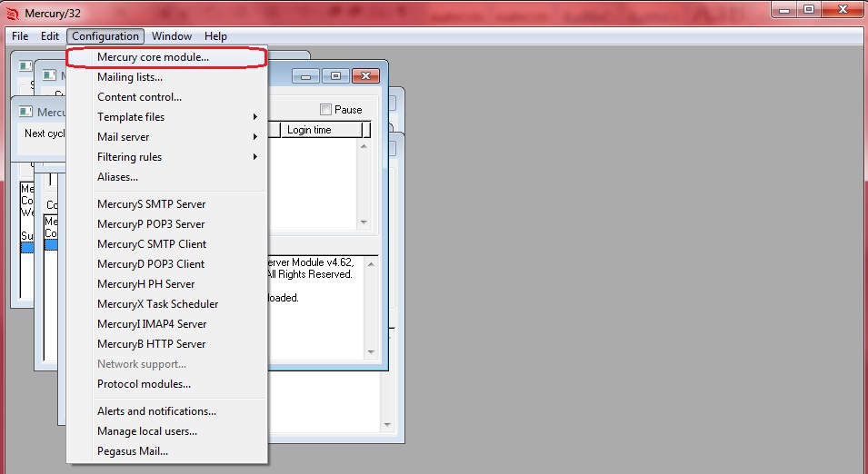Open Mailing lists configuration

(166, 77)
